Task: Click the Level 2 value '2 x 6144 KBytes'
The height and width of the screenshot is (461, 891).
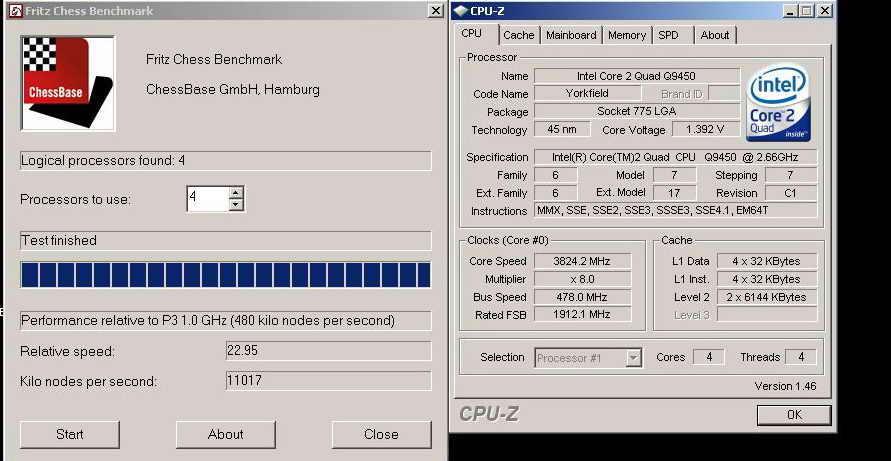Action: point(767,297)
